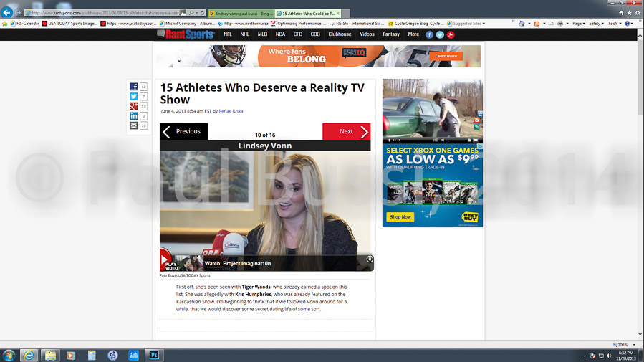
Task: Click the Home page icon in the command bar
Action: click(522, 24)
